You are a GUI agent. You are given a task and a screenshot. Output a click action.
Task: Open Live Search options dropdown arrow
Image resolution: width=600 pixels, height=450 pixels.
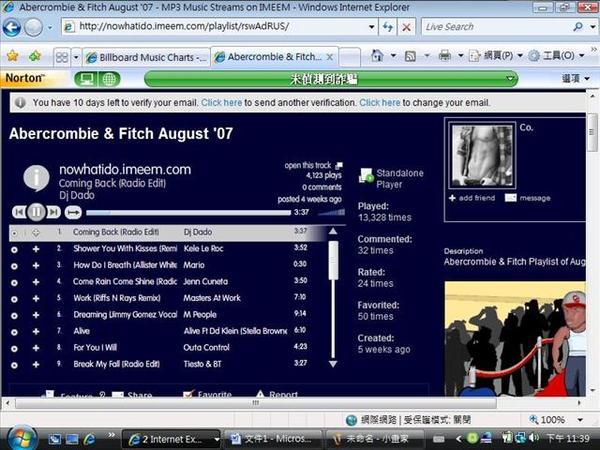click(592, 27)
